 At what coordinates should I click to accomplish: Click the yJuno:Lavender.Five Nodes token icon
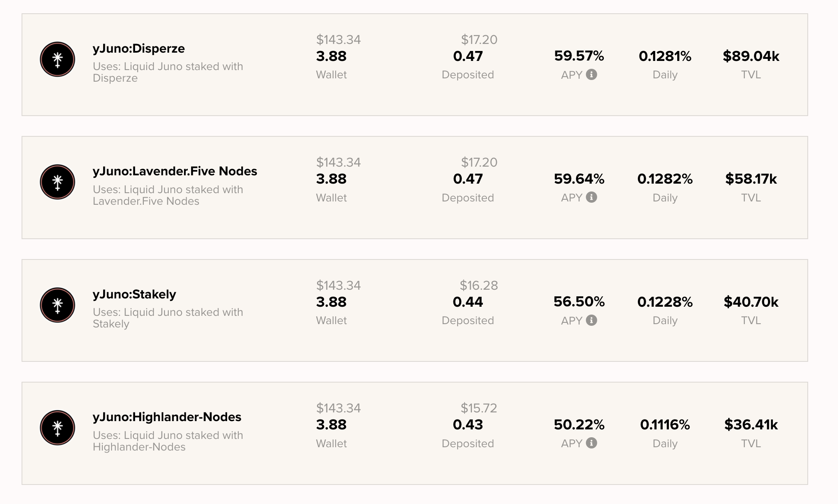[58, 182]
